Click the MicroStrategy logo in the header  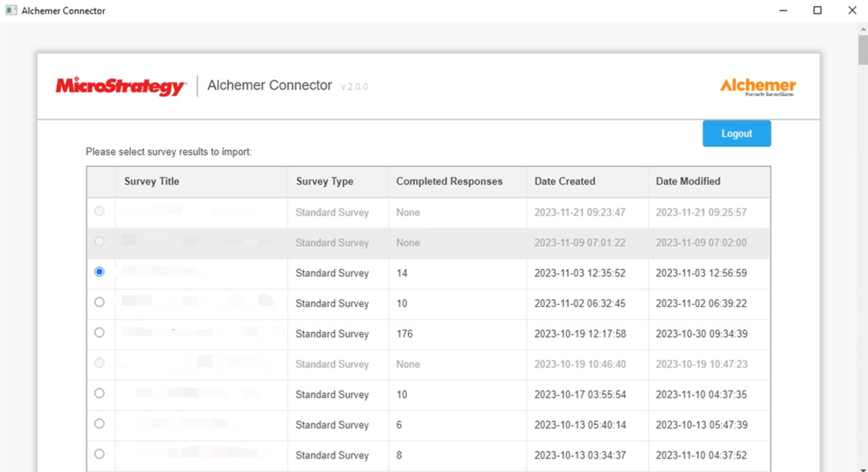120,86
